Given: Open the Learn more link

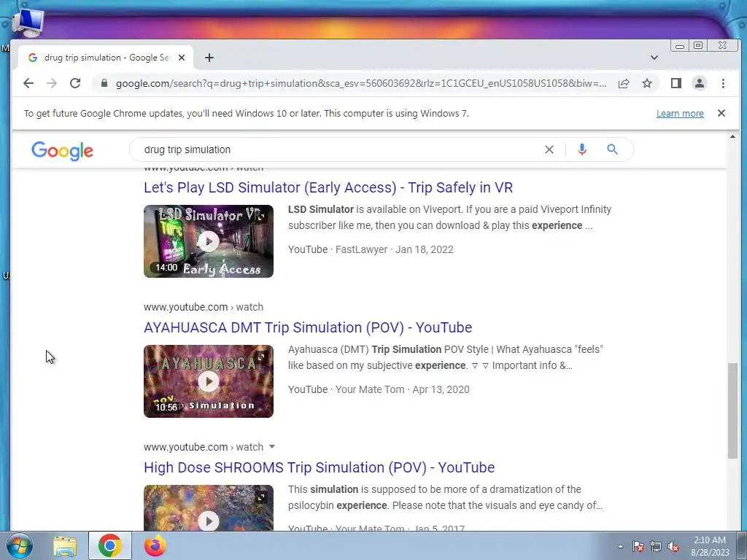Looking at the screenshot, I should [680, 113].
